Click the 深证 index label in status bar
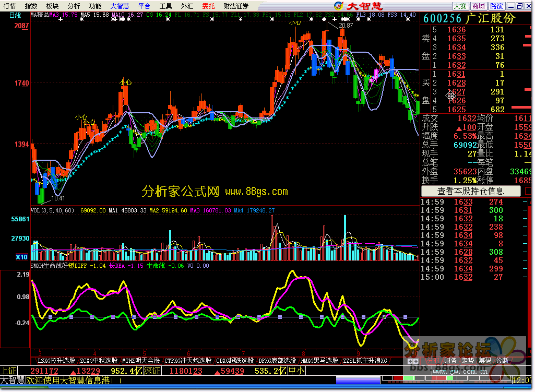Image resolution: width=535 pixels, height=392 pixels. click(x=152, y=371)
